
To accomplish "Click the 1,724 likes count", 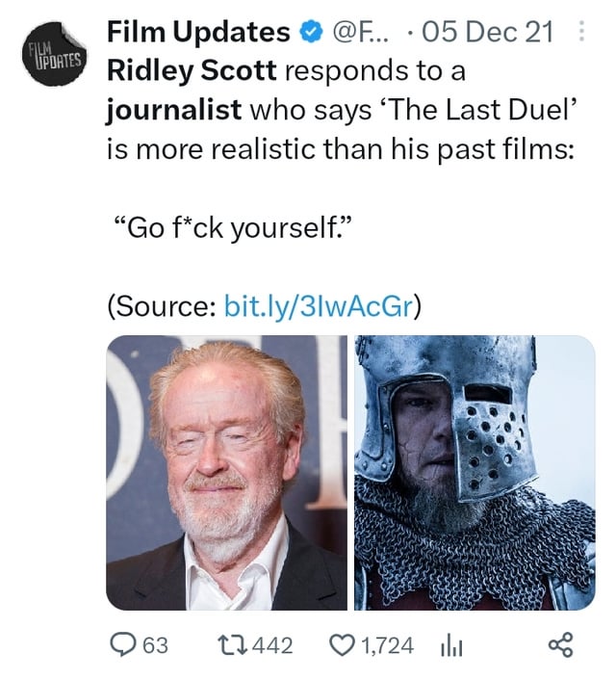I will click(388, 645).
